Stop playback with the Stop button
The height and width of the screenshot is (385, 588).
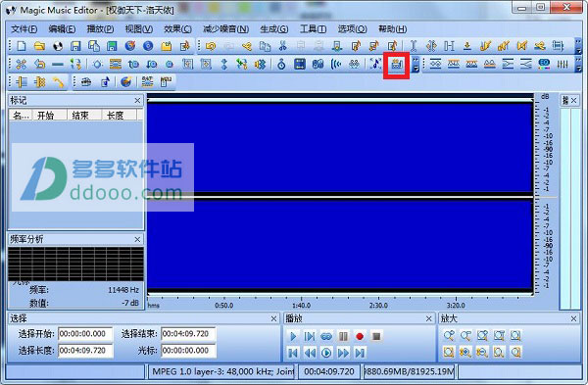tap(376, 336)
